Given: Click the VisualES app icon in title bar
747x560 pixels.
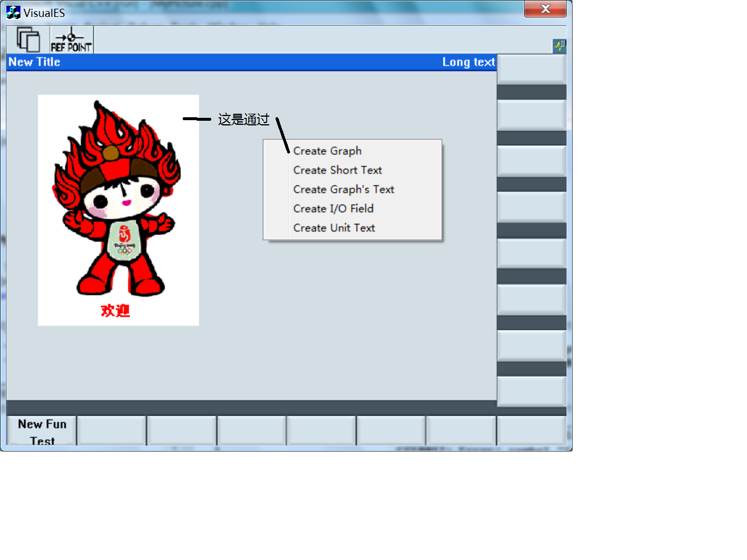Looking at the screenshot, I should (x=13, y=12).
